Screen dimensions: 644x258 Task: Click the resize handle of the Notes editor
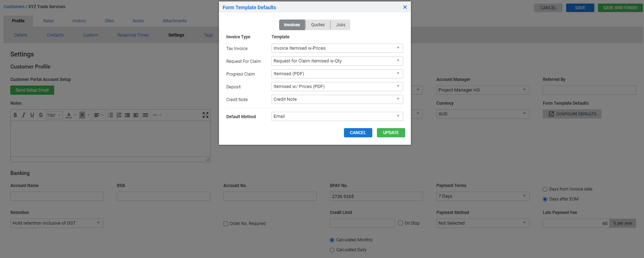[208, 159]
